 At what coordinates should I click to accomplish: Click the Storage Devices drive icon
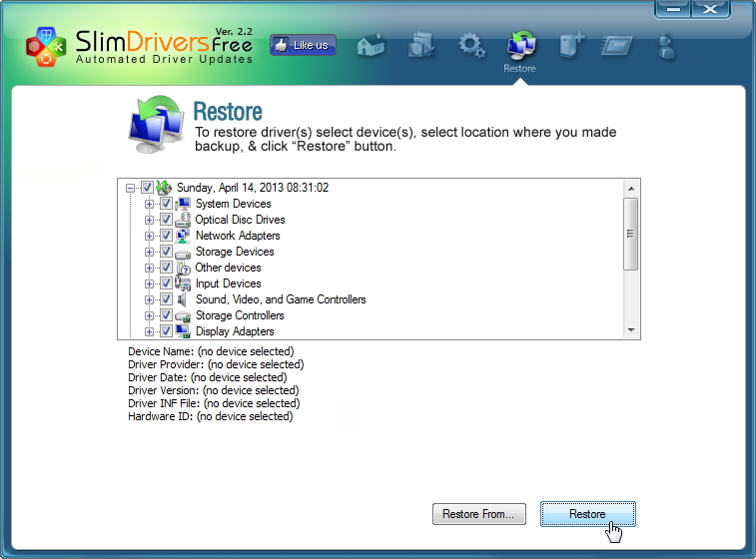pos(183,253)
